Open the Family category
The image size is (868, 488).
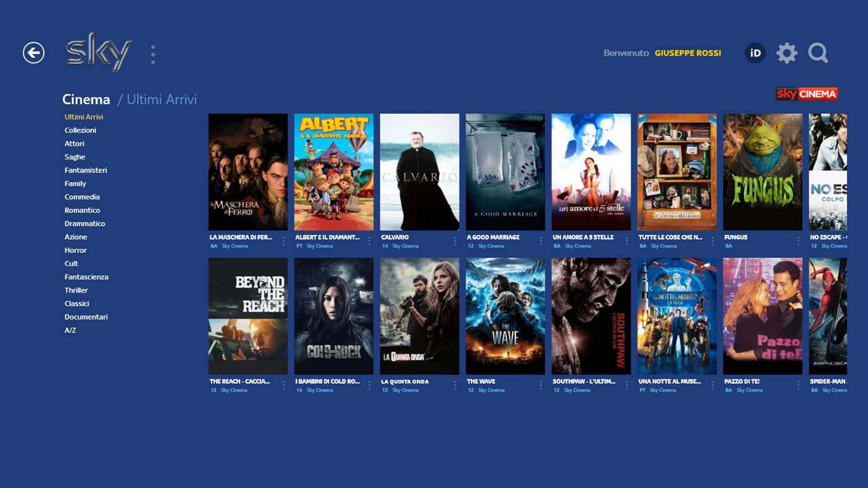(75, 184)
